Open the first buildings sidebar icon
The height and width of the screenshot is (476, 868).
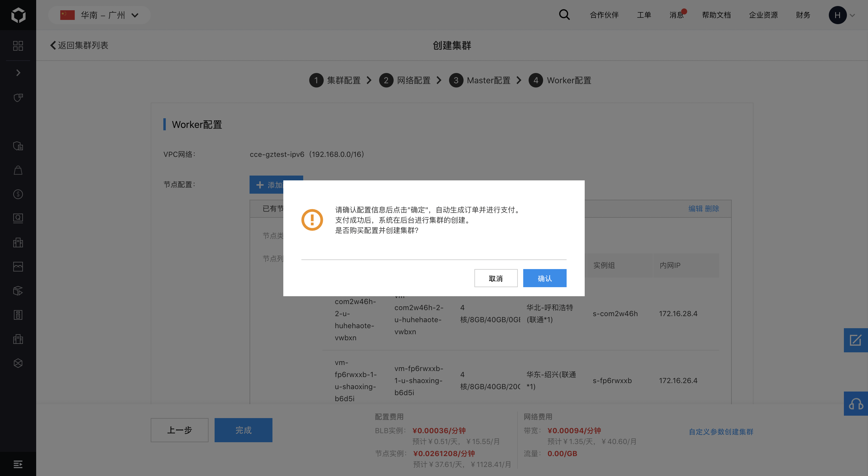tap(18, 243)
